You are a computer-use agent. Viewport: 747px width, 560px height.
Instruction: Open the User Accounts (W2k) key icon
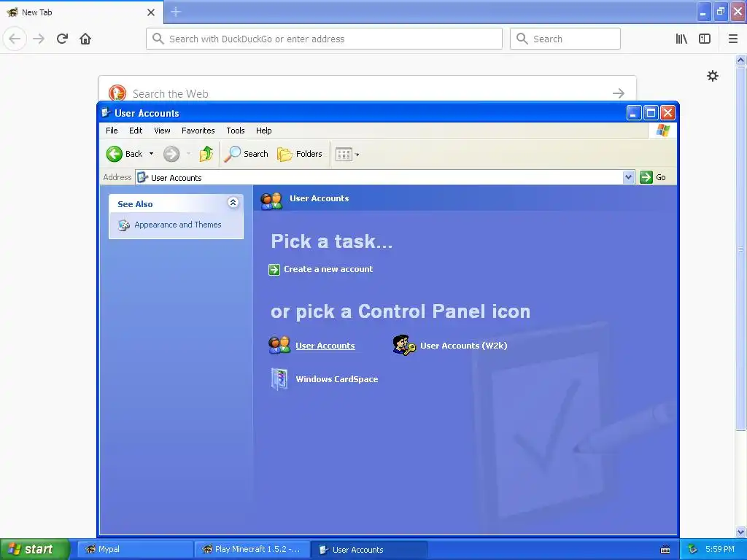click(404, 345)
